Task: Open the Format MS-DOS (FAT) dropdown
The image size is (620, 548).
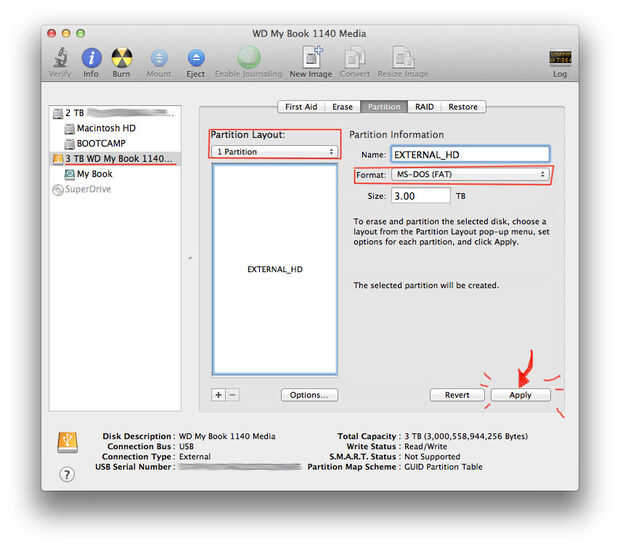Action: click(470, 174)
